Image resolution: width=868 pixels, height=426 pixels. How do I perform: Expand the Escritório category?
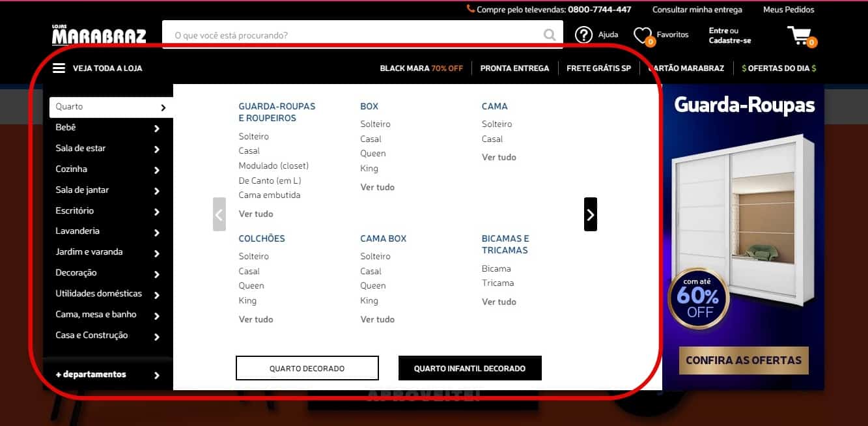pos(107,211)
